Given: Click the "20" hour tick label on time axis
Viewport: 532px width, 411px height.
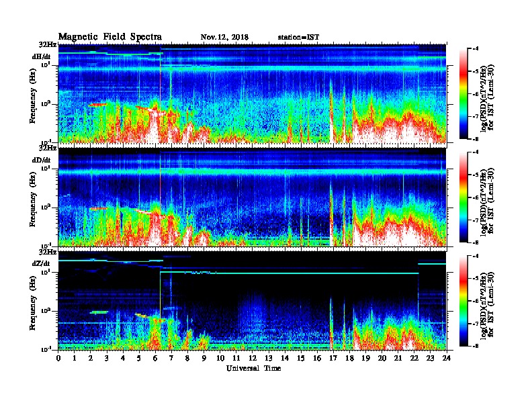Looking at the screenshot, I should (382, 358).
